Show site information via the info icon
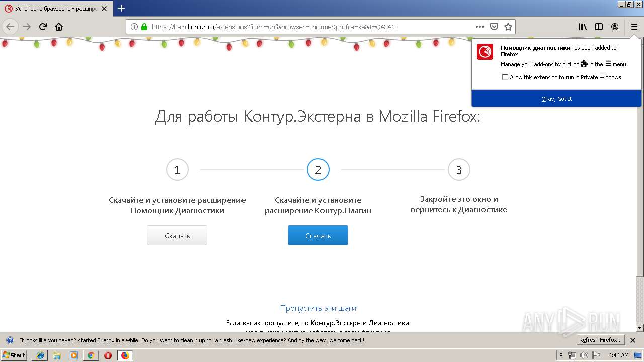Viewport: 644px width, 362px height. tap(134, 27)
